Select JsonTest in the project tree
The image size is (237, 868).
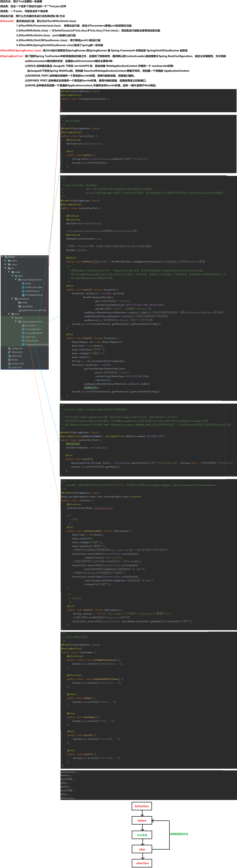pyautogui.click(x=30, y=337)
